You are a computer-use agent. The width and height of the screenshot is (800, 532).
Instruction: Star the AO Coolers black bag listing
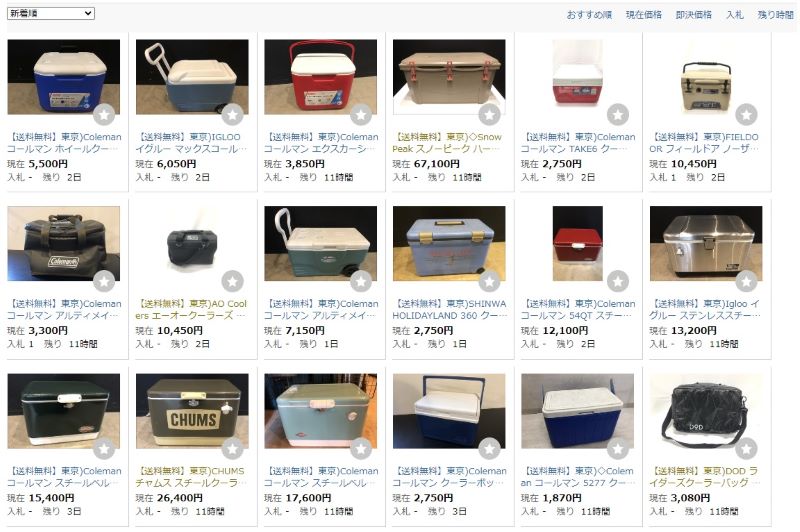pos(233,281)
